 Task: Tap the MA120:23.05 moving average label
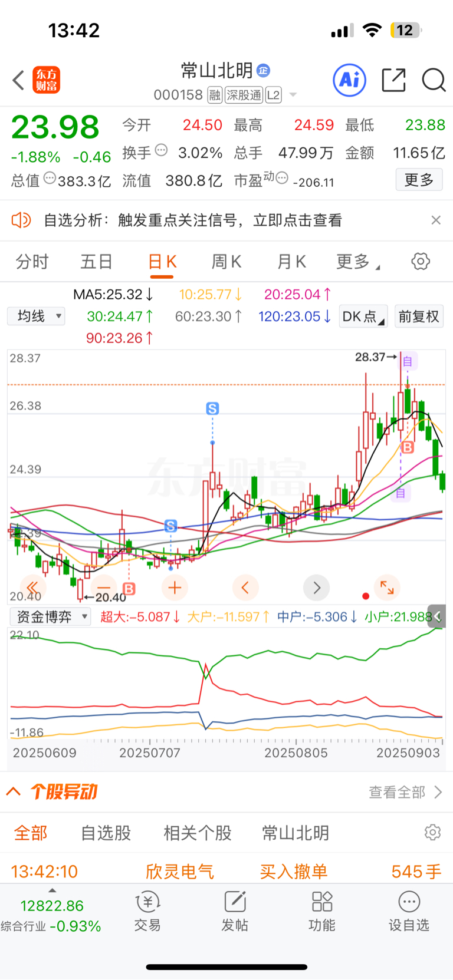click(x=294, y=316)
